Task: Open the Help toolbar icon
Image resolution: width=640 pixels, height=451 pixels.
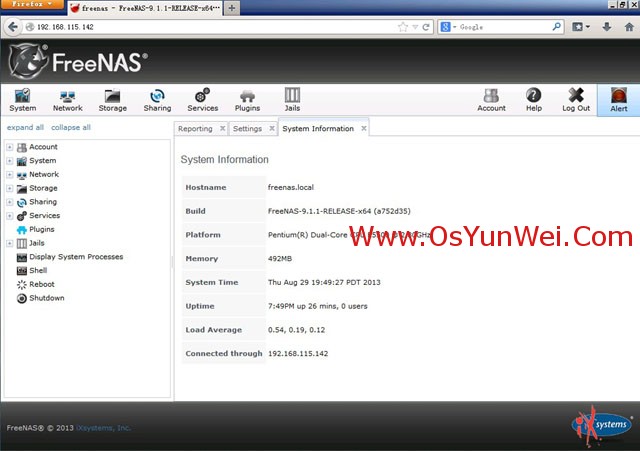Action: tap(533, 100)
